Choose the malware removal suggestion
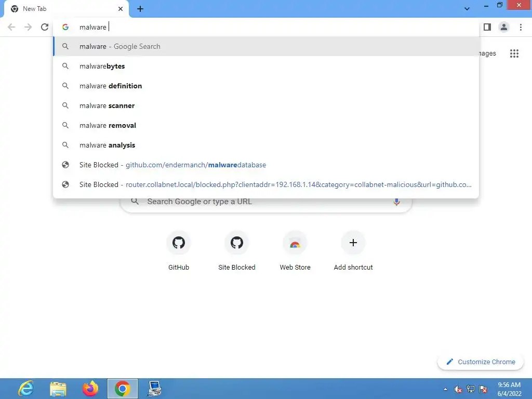The width and height of the screenshot is (532, 399). pos(266,125)
